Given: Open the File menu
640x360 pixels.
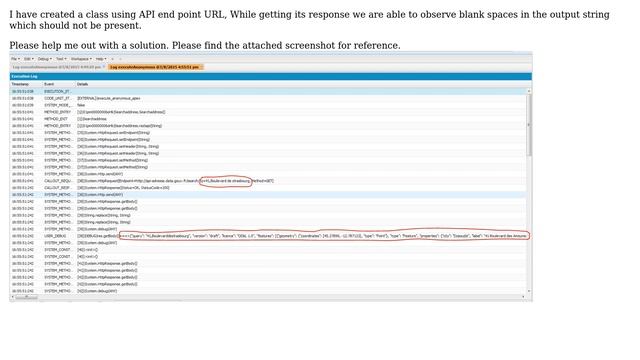Looking at the screenshot, I should coord(15,59).
